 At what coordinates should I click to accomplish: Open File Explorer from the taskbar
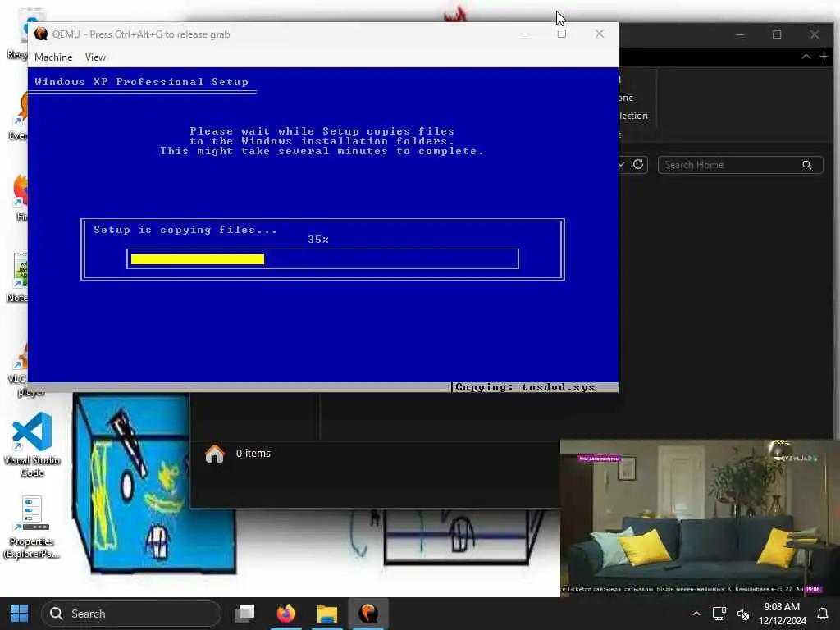coord(326,614)
